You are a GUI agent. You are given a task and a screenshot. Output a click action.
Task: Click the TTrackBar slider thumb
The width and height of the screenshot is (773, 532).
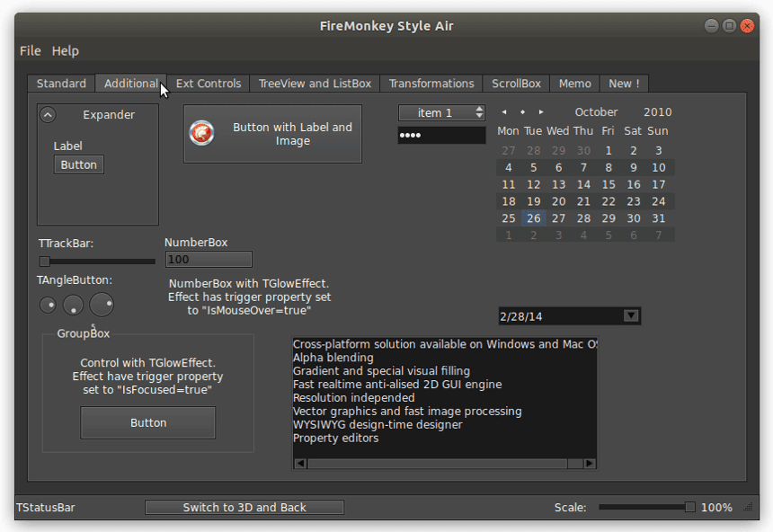pyautogui.click(x=45, y=262)
